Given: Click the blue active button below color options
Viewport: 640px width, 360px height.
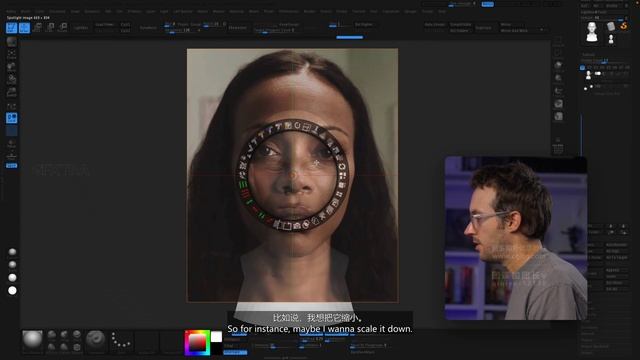Looking at the screenshot, I should coord(235,352).
